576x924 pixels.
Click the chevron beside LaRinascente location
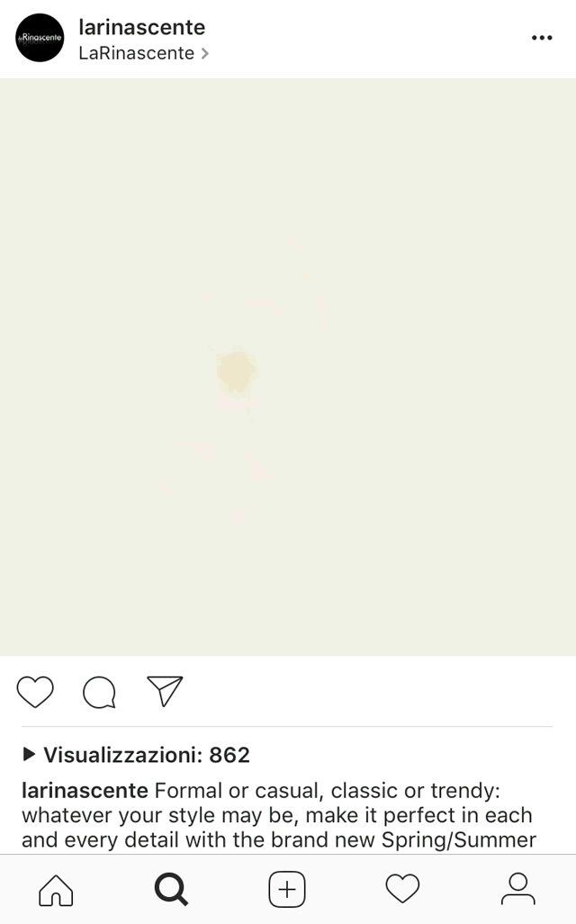point(204,54)
